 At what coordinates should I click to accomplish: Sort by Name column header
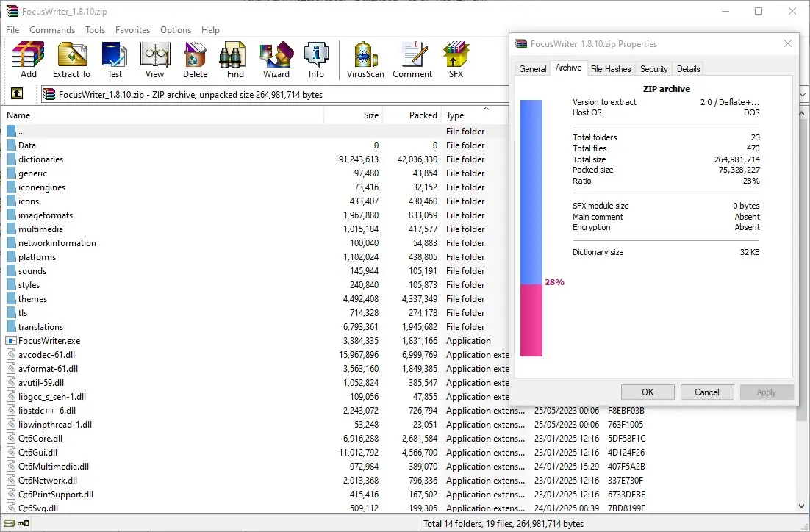tap(162, 115)
